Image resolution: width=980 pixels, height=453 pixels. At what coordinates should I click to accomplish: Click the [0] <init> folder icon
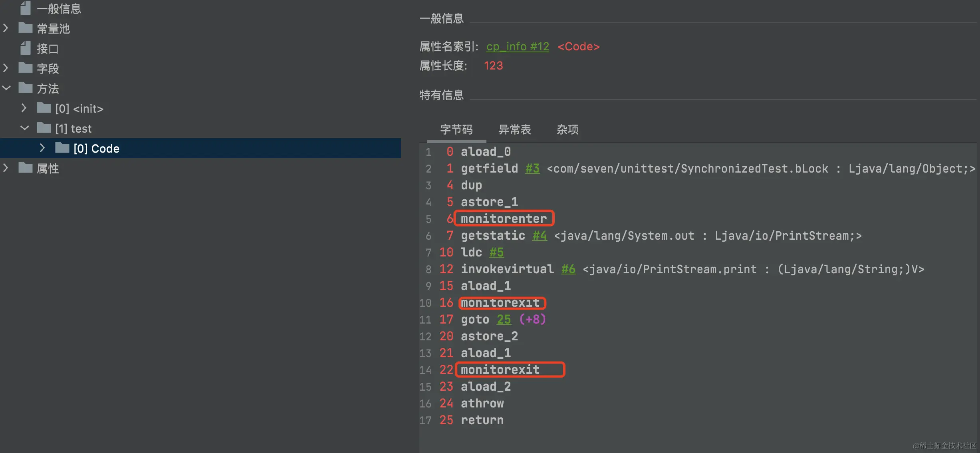(x=44, y=108)
